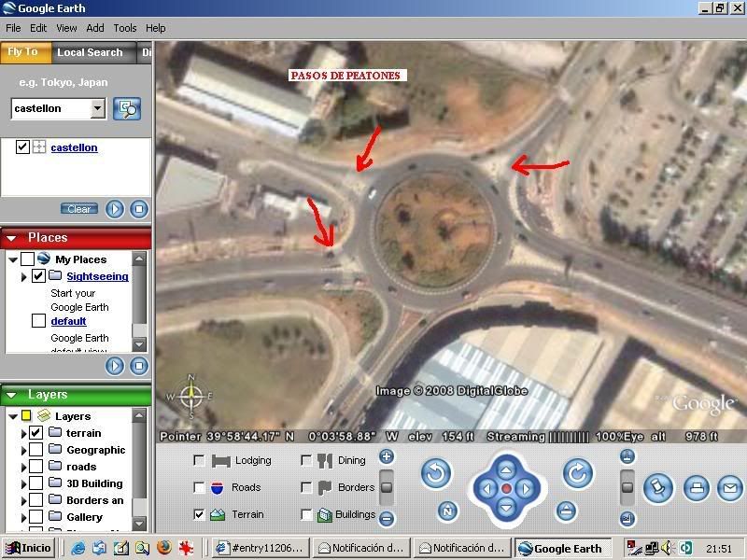Open the Inicio start menu
The height and width of the screenshot is (560, 747).
pos(28,548)
